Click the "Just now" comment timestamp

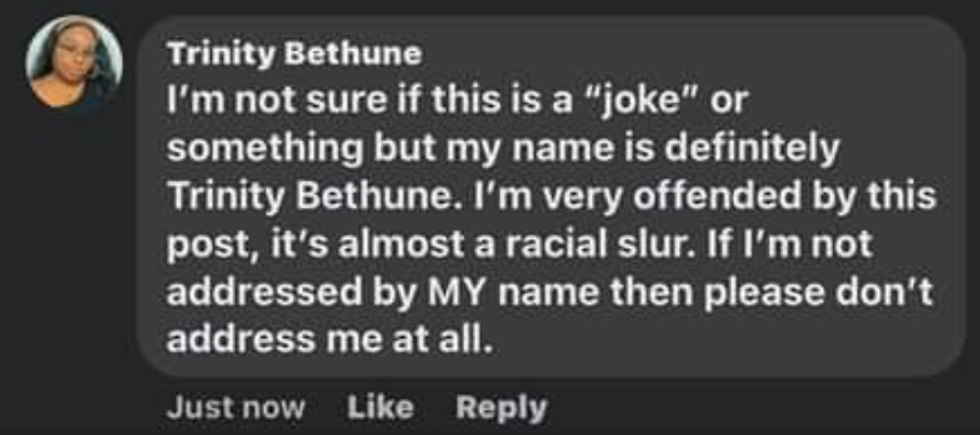click(x=236, y=407)
